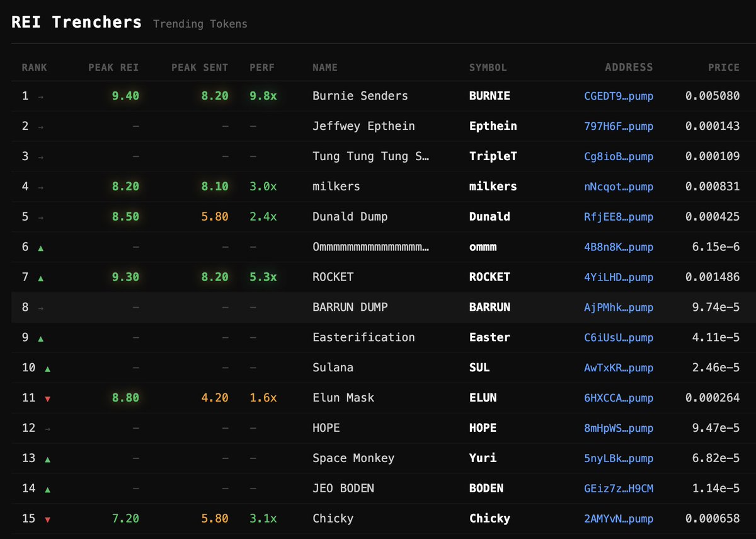This screenshot has width=756, height=539.
Task: Click the green up arrow beside rank 14
Action: (48, 489)
